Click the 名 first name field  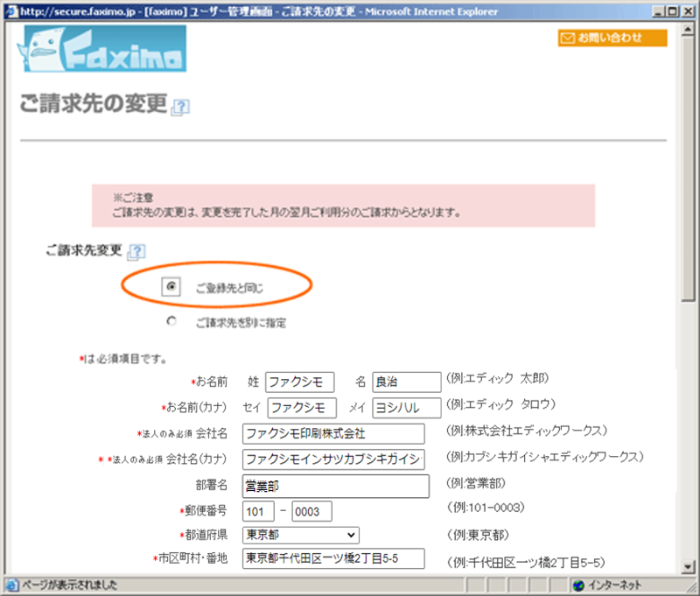[406, 382]
